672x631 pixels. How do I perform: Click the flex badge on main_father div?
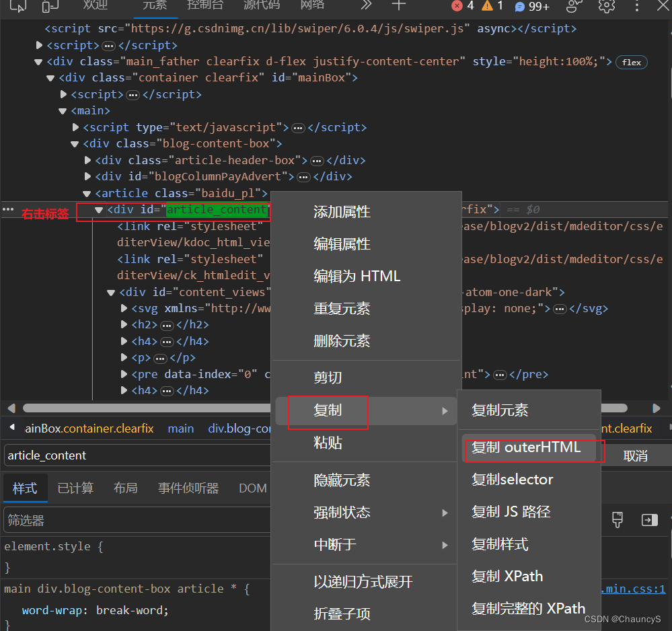point(631,62)
